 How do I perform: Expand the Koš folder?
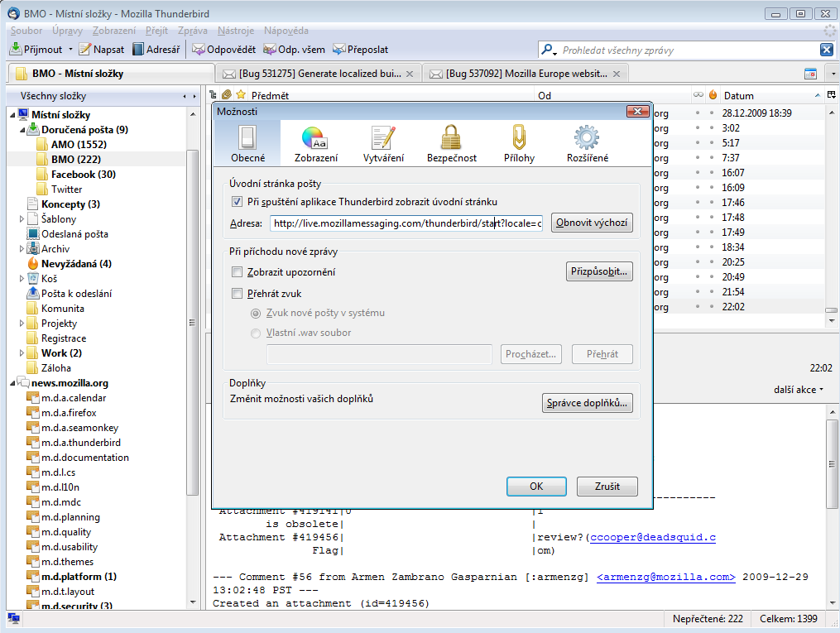[22, 279]
